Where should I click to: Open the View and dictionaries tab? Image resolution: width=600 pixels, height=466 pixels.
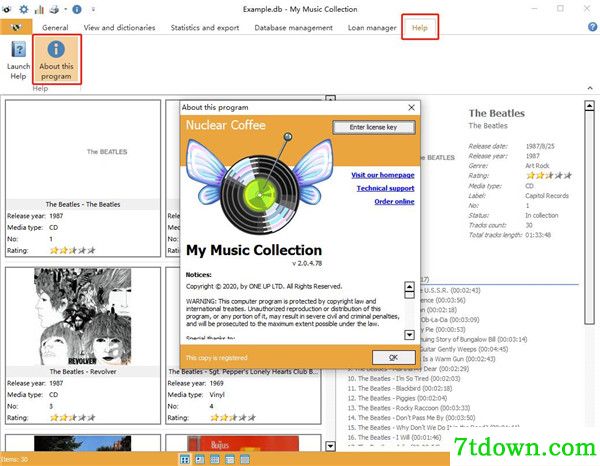[119, 28]
